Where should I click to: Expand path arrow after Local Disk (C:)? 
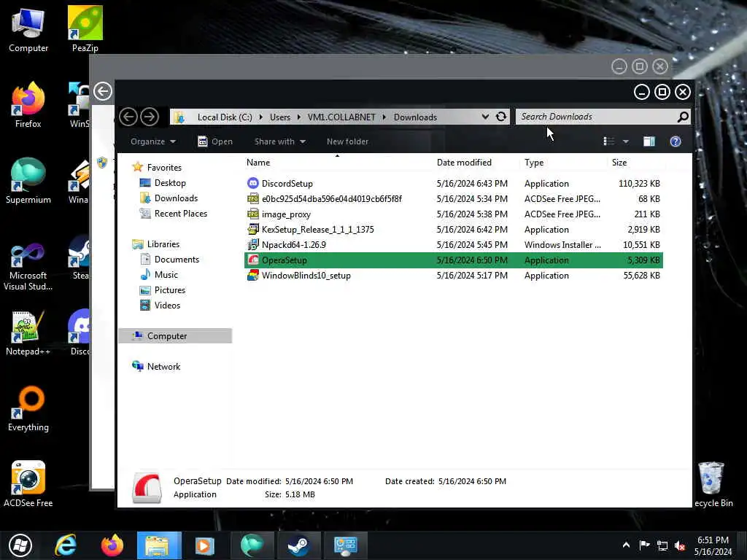(261, 117)
